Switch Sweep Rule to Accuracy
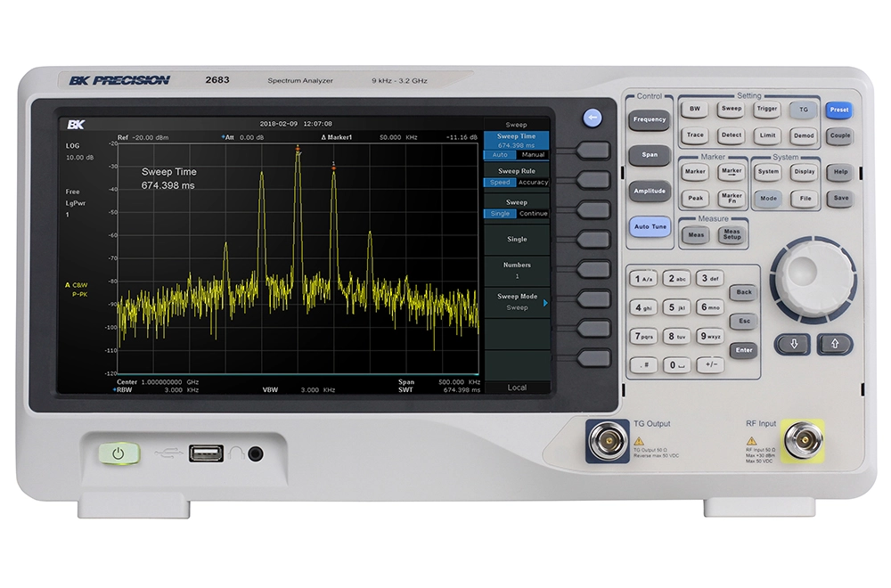The image size is (891, 588). click(x=533, y=183)
